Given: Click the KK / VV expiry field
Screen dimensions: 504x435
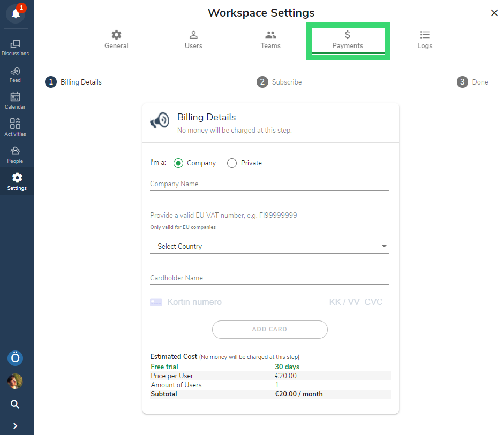Looking at the screenshot, I should pos(344,302).
